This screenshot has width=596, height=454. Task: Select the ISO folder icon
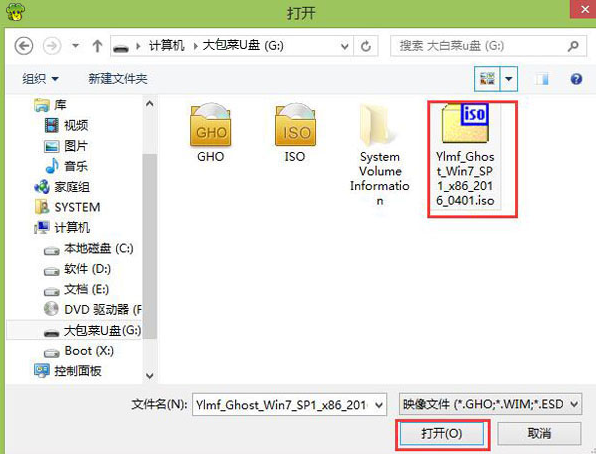tap(295, 125)
